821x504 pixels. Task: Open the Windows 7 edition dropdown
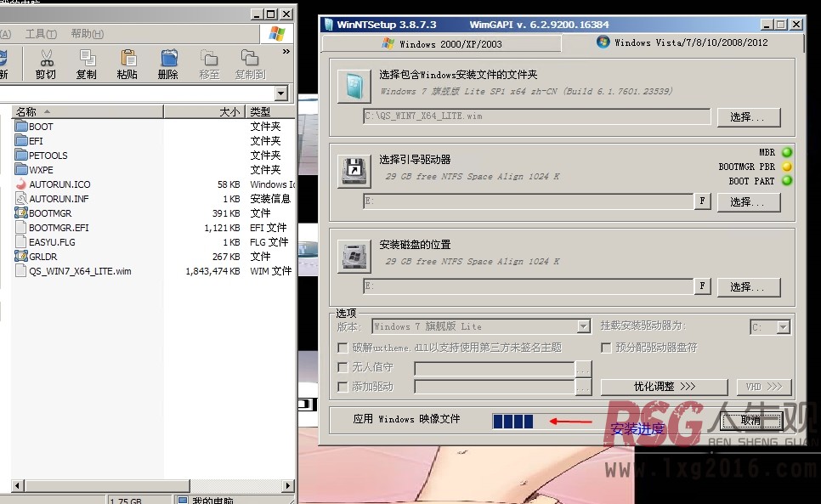click(x=584, y=326)
